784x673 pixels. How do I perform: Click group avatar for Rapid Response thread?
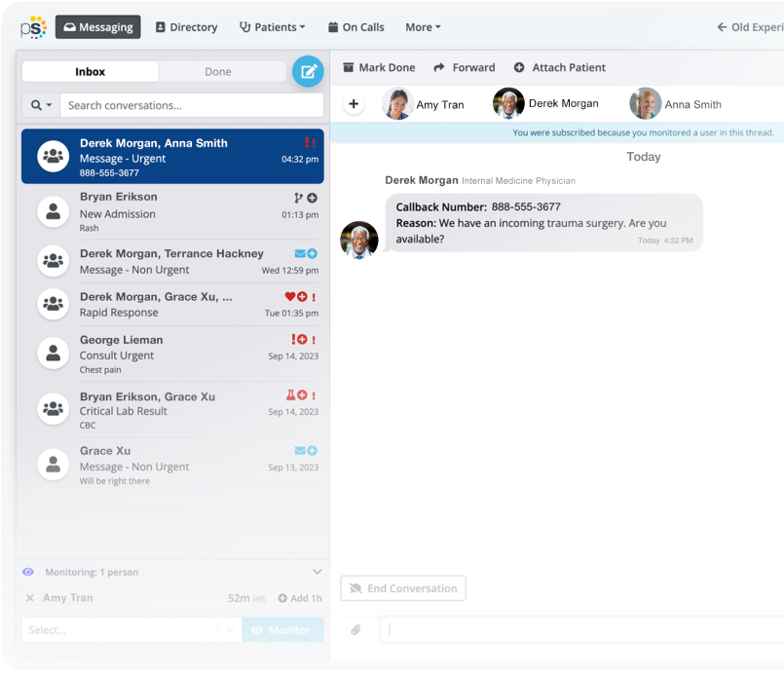(x=53, y=304)
